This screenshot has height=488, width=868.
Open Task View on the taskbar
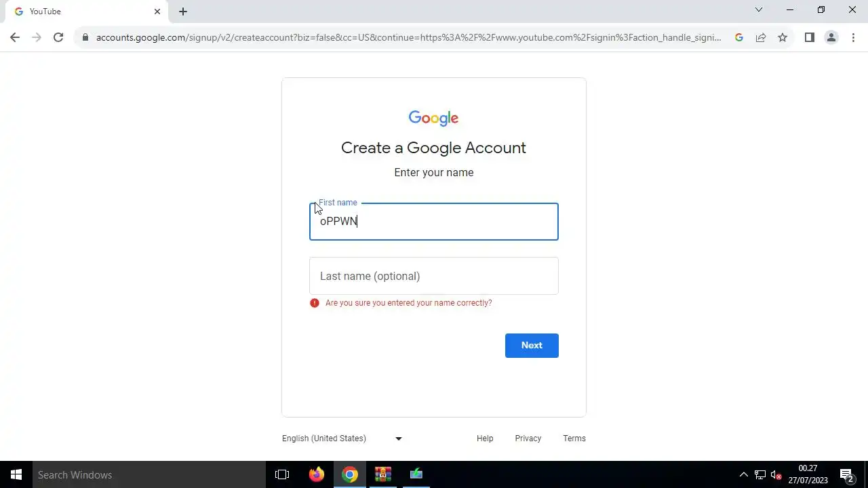(x=282, y=474)
